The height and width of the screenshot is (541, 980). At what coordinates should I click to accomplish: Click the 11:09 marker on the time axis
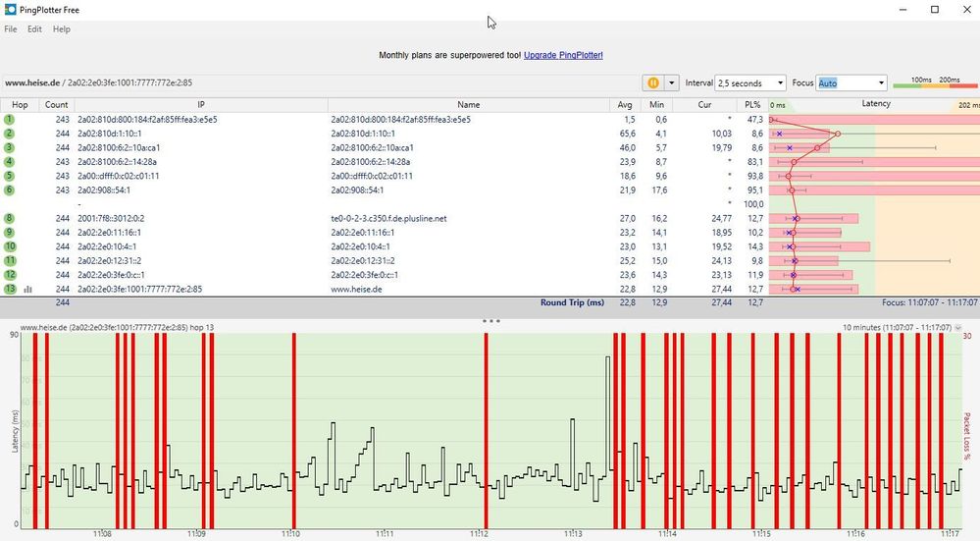pyautogui.click(x=196, y=533)
